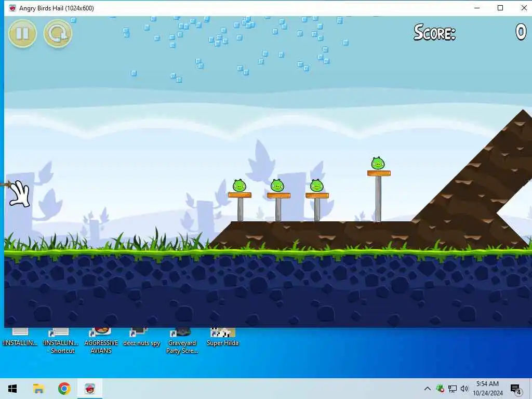The height and width of the screenshot is (399, 532).
Task: Open the Graveyard Party Scre... desktop shortcut
Action: click(x=182, y=341)
